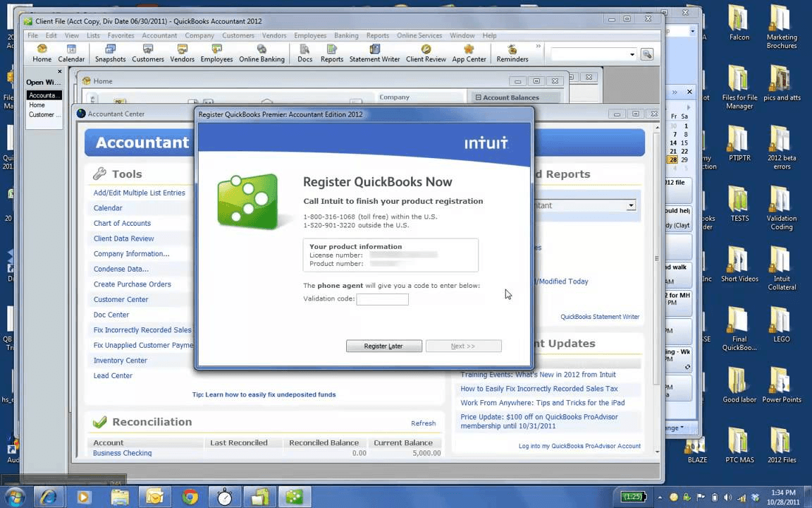Open Log into my QuickBooks ProAdvisor Account
Screen dimensions: 812x508
[x=579, y=446]
